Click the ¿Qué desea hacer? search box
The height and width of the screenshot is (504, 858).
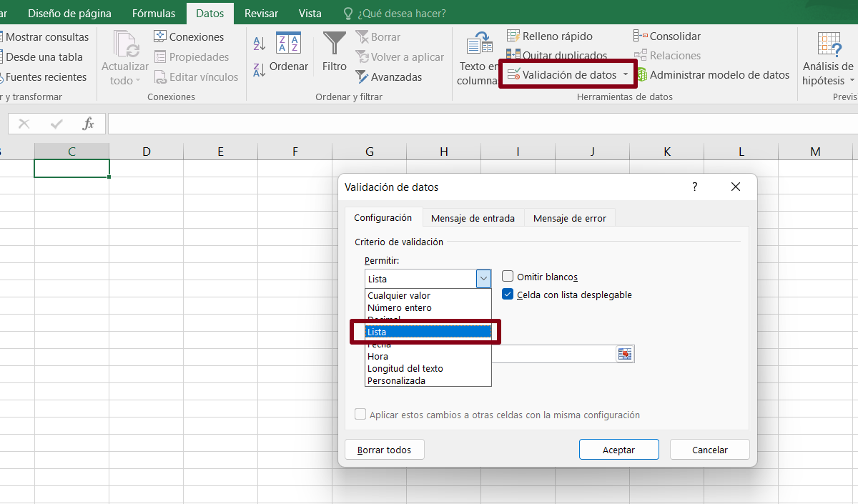(395, 14)
